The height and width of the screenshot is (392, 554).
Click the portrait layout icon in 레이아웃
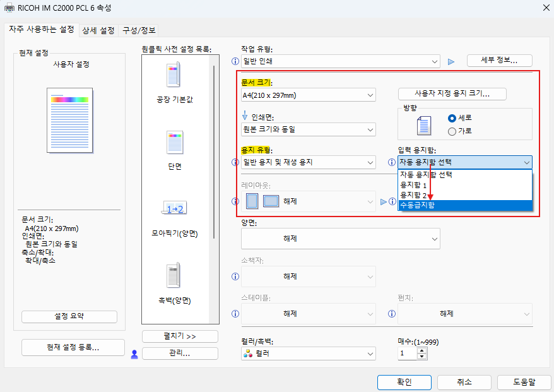click(x=252, y=201)
